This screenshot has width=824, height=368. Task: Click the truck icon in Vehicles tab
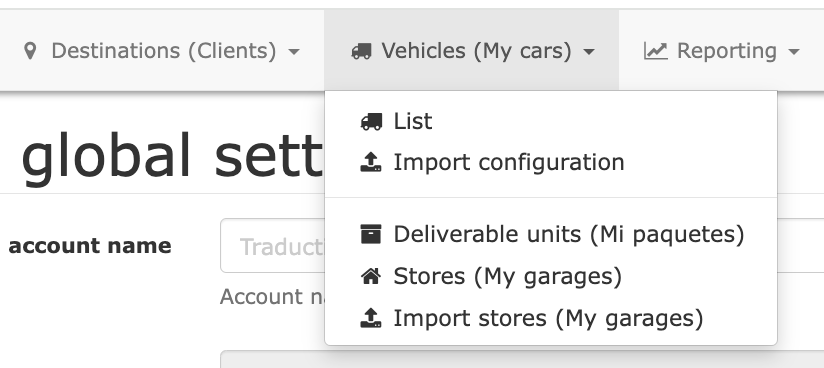361,52
